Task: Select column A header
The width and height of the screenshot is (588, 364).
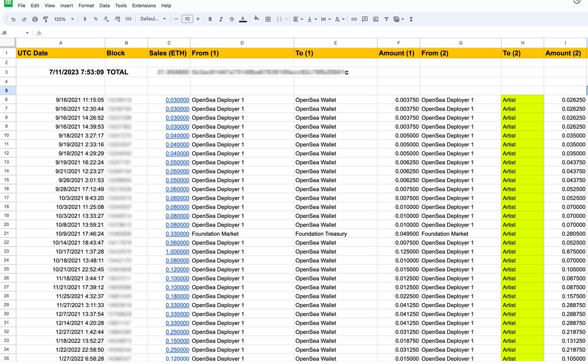Action: [x=60, y=43]
